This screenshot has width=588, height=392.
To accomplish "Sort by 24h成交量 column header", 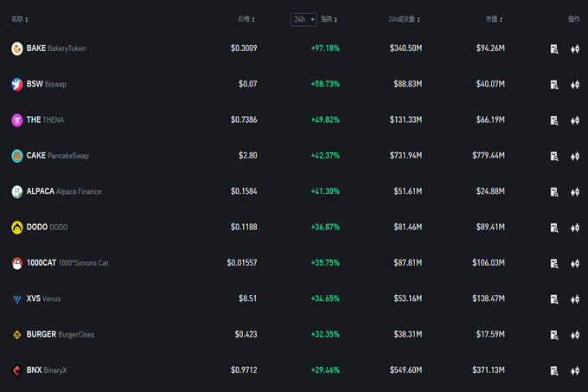I will coord(405,19).
